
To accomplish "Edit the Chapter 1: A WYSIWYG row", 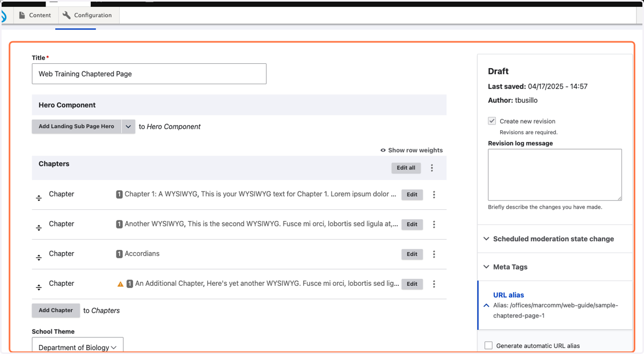I will [x=412, y=195].
